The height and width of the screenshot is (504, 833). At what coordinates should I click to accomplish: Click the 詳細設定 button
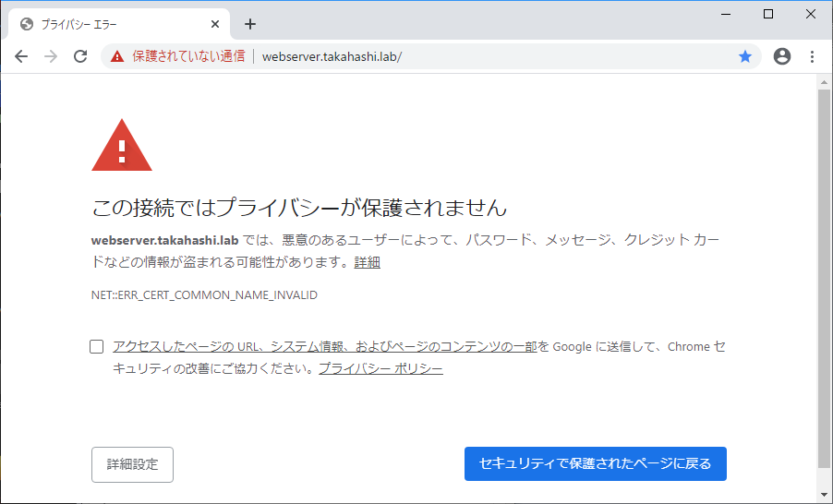click(x=132, y=464)
